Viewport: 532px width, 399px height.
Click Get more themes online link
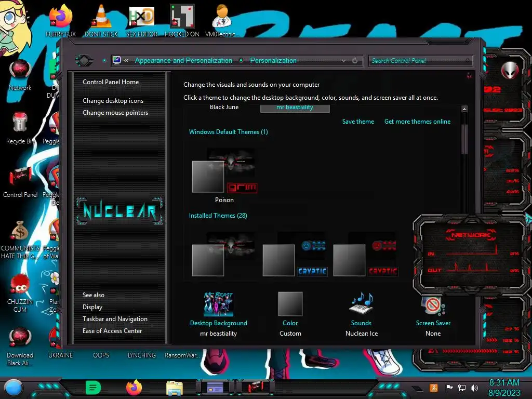(x=417, y=122)
